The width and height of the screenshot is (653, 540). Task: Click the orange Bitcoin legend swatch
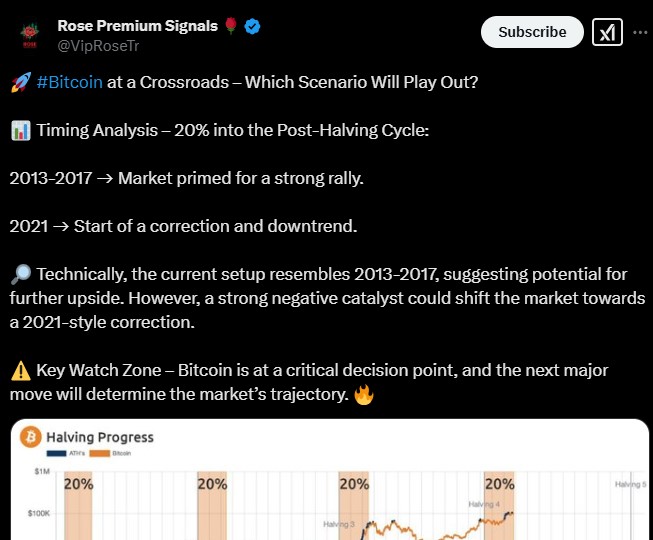tap(100, 453)
